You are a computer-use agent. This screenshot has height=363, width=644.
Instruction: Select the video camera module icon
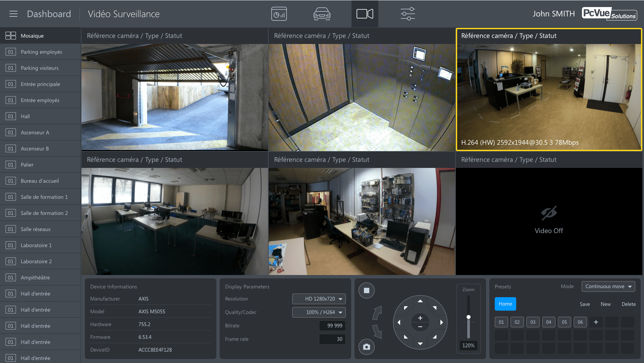click(x=365, y=14)
